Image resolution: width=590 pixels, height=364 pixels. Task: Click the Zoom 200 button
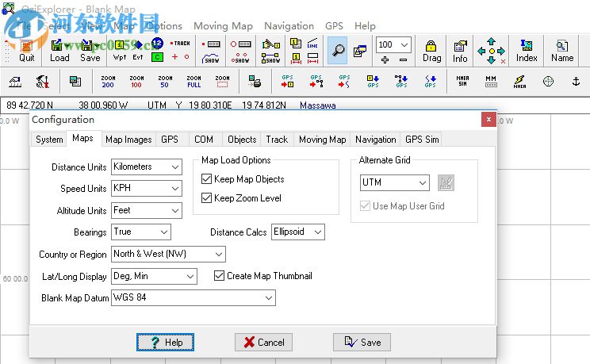pyautogui.click(x=108, y=82)
